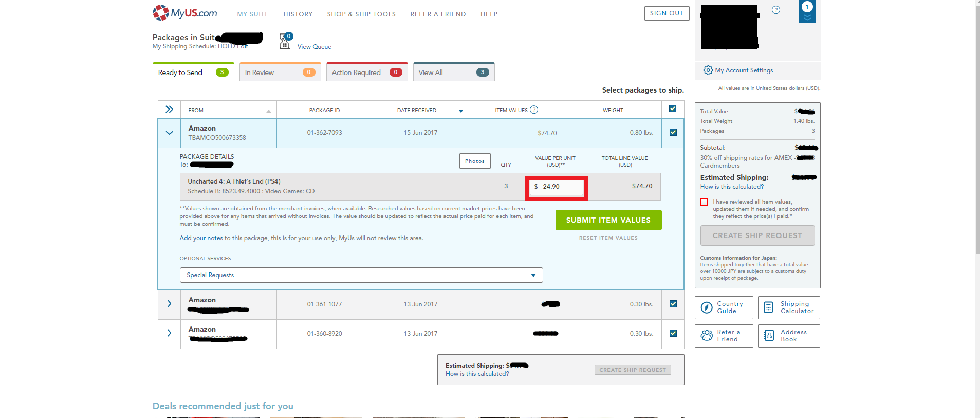Open the package queue hourglass icon
Screen dimensions: 980x418
coord(285,41)
